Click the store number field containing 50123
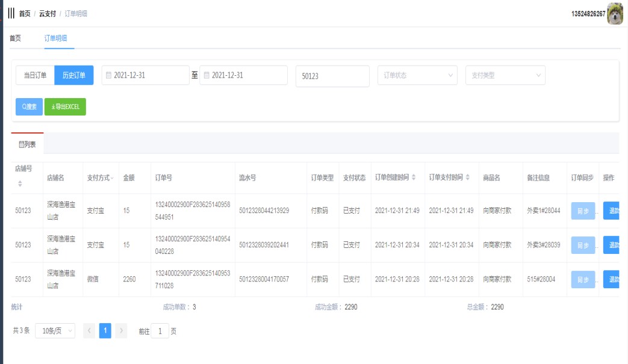The width and height of the screenshot is (628, 364). point(332,76)
